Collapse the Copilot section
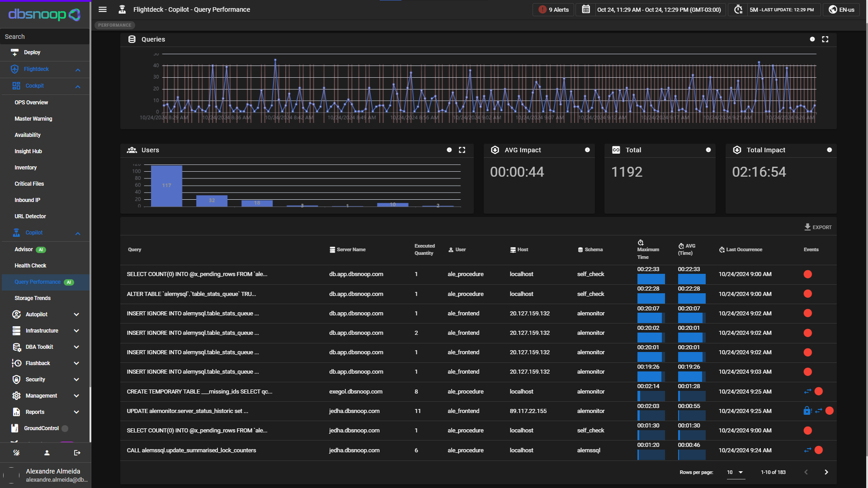The height and width of the screenshot is (488, 868). [78, 233]
